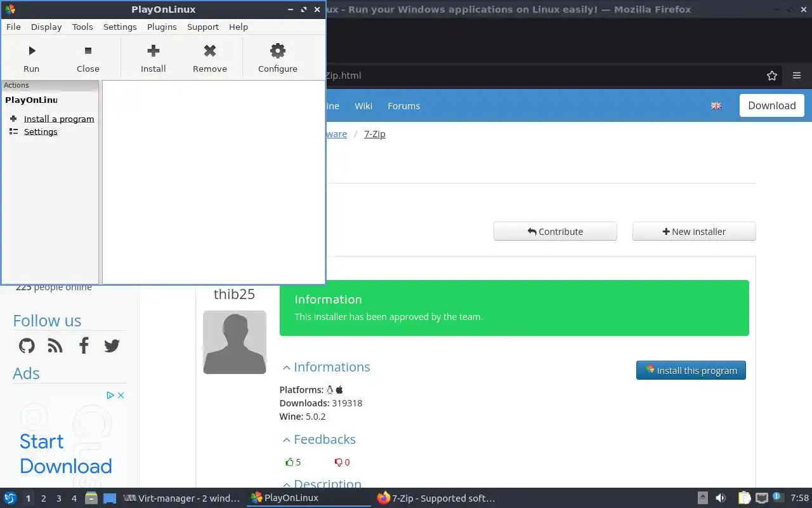Bookmark page with Firefox star icon

772,76
